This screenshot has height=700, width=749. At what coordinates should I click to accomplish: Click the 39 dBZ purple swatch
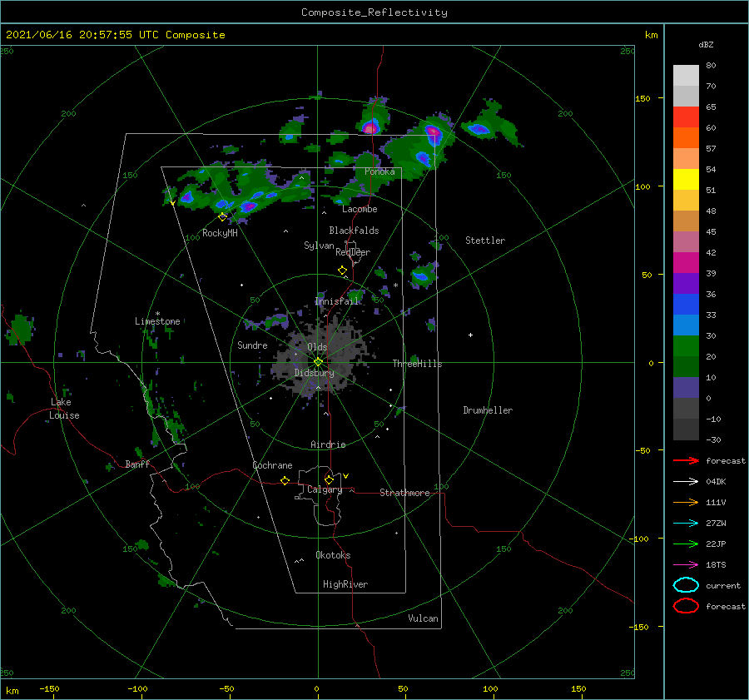coord(686,284)
